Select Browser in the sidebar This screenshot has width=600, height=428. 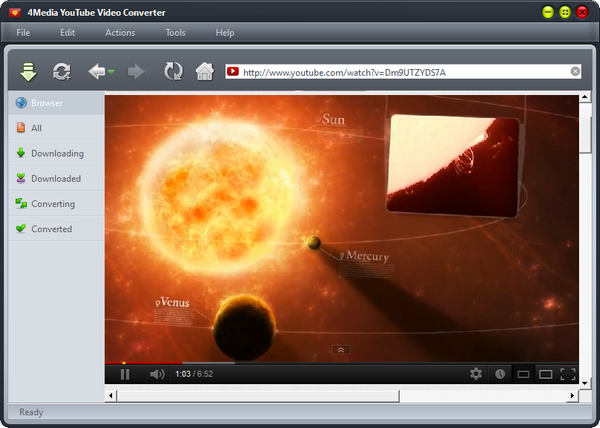point(47,103)
